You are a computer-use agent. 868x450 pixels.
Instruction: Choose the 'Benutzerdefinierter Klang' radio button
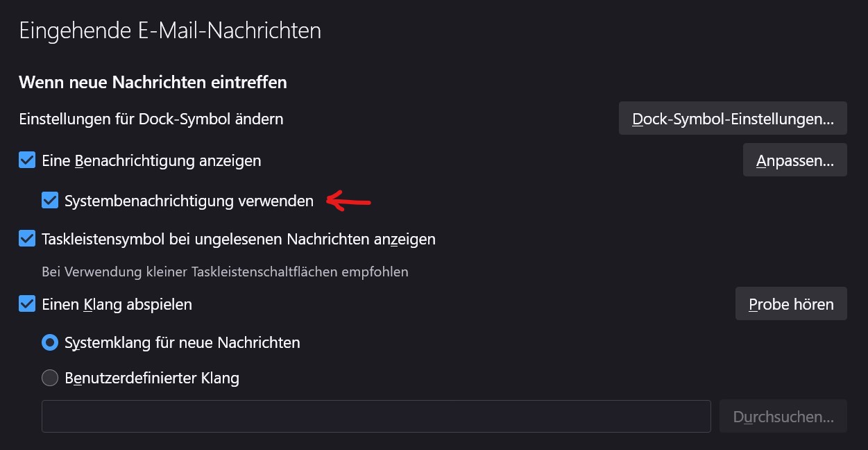tap(50, 378)
